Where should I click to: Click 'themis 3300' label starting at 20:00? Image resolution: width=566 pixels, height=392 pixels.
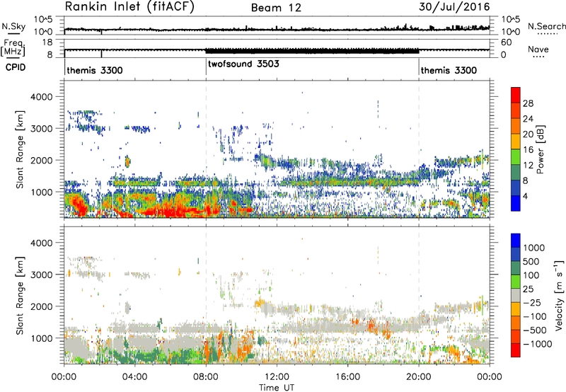pos(449,70)
